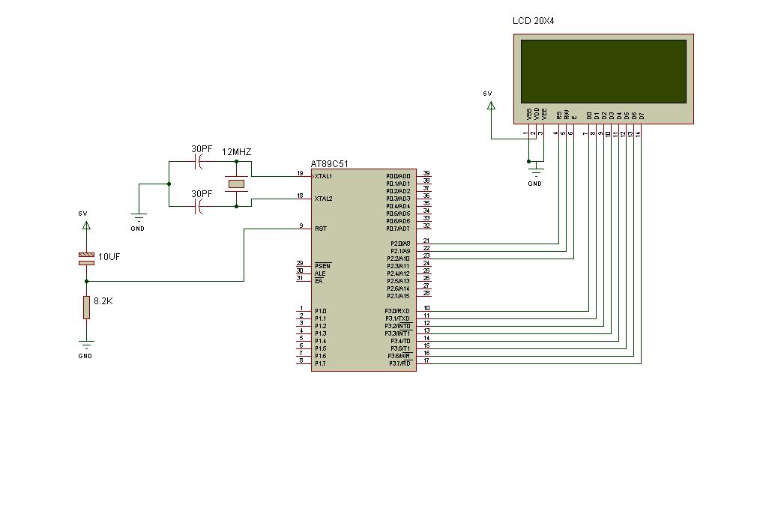Click the AT89C51 label
Screen dimensions: 757x532
(x=329, y=163)
